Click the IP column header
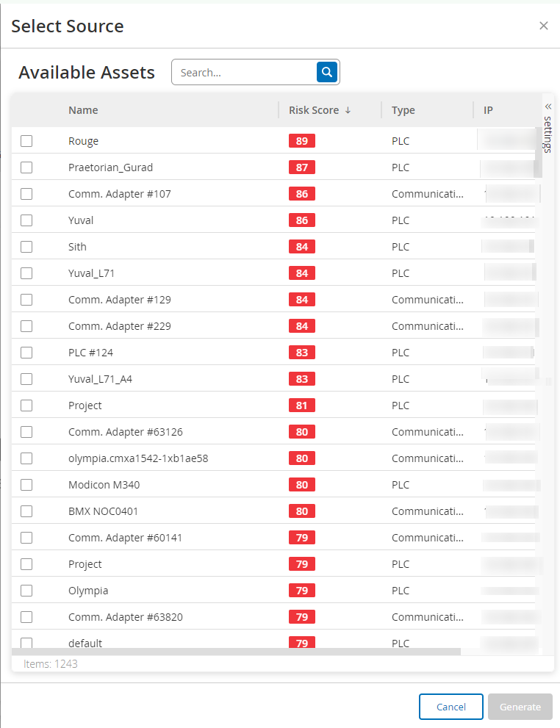The width and height of the screenshot is (560, 728). pos(488,110)
